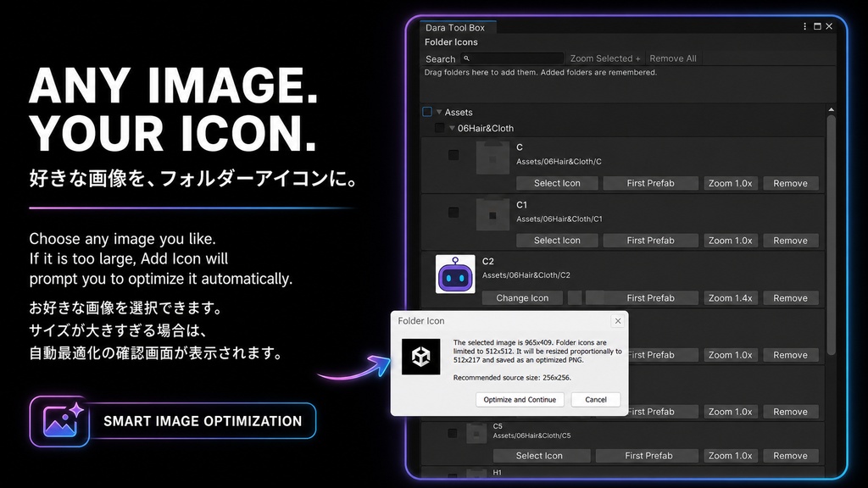Click the Unity cube image in dialog
The width and height of the screenshot is (868, 488).
click(420, 357)
